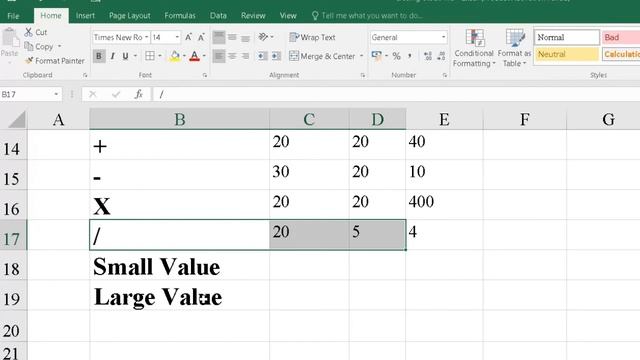
Task: Open Number dialog launcher
Action: coord(444,75)
